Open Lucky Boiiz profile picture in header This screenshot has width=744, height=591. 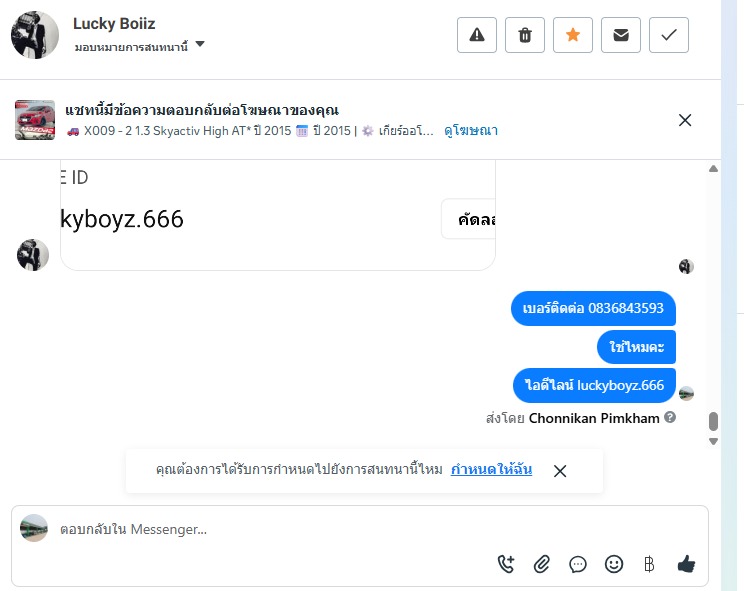point(35,35)
